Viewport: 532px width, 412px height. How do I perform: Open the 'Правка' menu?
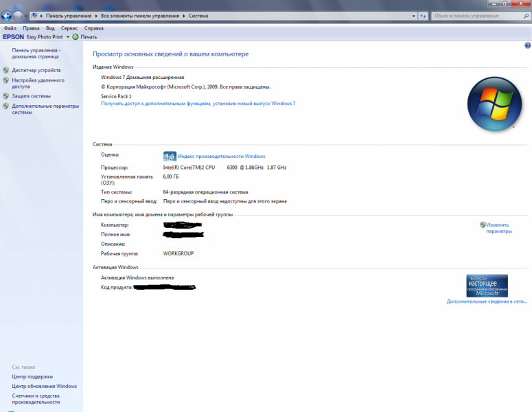(x=31, y=28)
